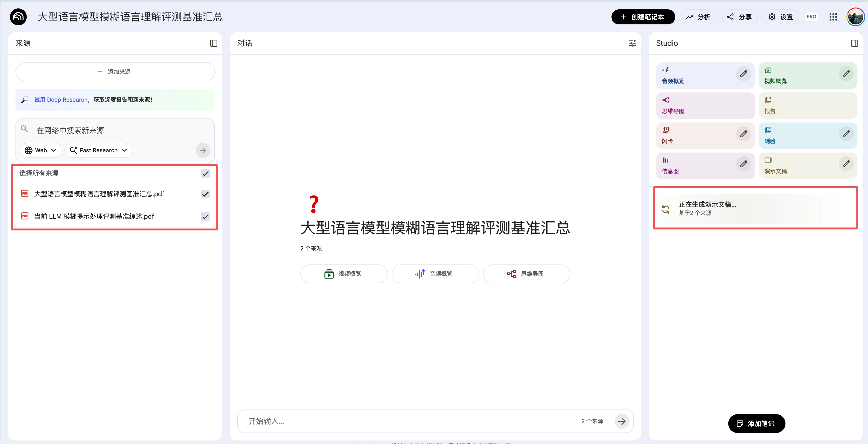Edit 视频概览 customization pencil icon
868x444 pixels.
pos(846,74)
